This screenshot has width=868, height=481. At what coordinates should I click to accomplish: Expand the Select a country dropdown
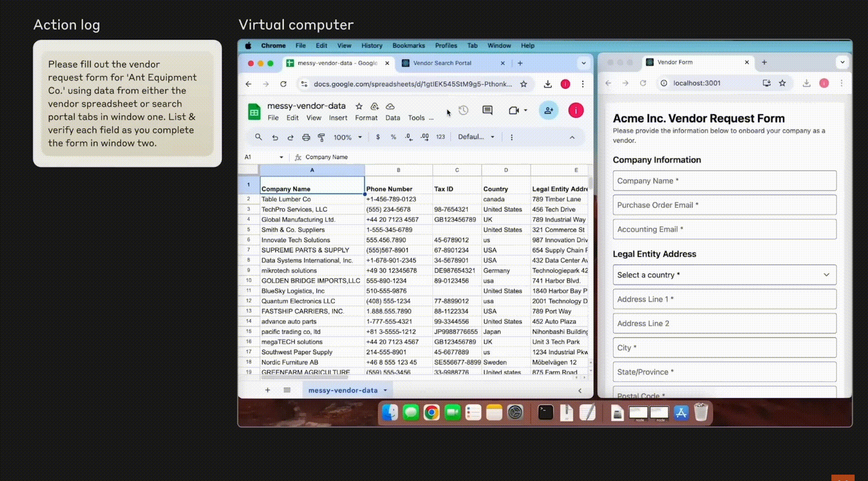(724, 275)
